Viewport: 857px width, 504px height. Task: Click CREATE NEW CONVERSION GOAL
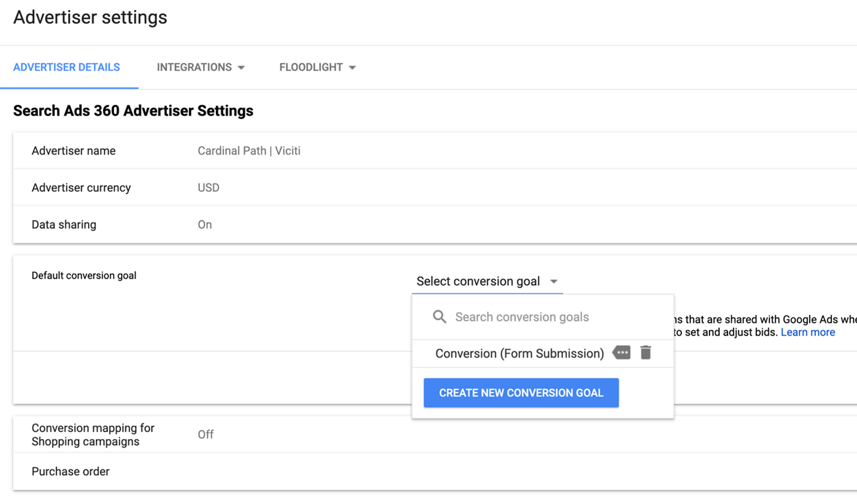point(521,393)
